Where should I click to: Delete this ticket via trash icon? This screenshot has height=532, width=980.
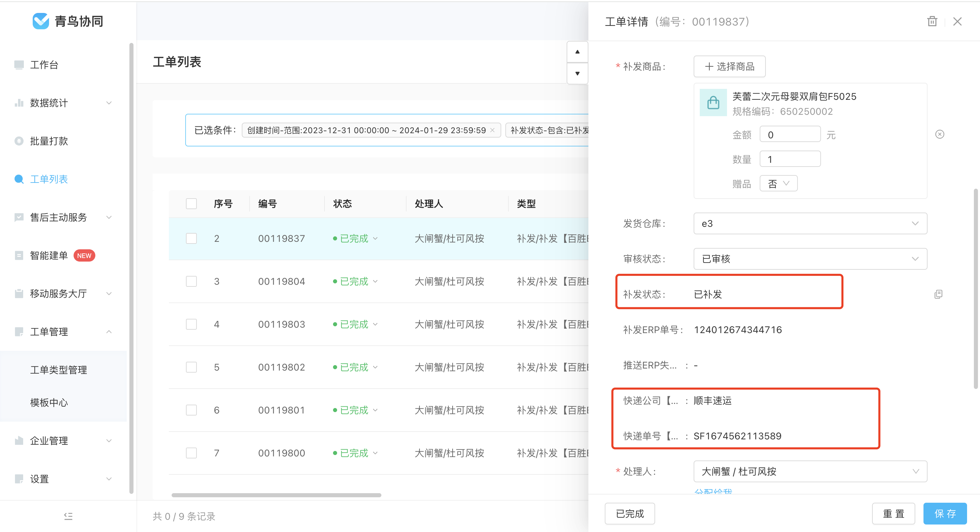[x=932, y=21]
